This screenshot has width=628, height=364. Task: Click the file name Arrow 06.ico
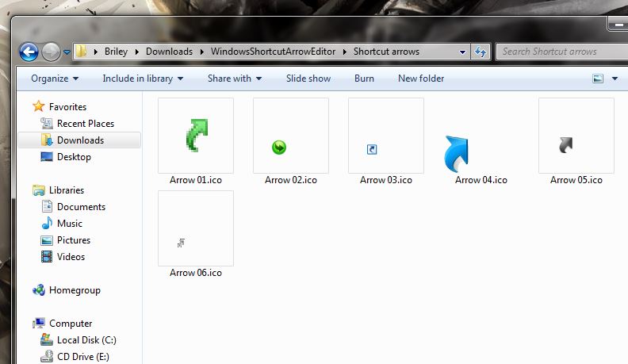click(196, 273)
